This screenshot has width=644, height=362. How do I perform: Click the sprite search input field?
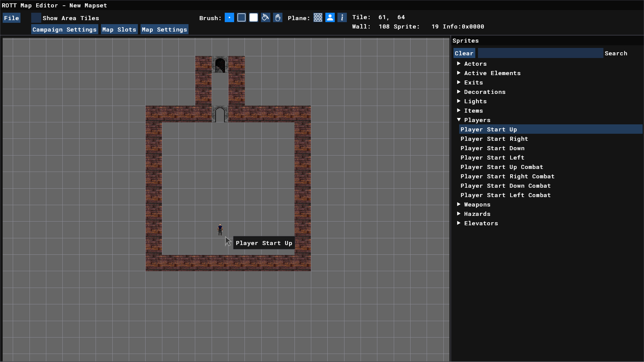pos(540,53)
